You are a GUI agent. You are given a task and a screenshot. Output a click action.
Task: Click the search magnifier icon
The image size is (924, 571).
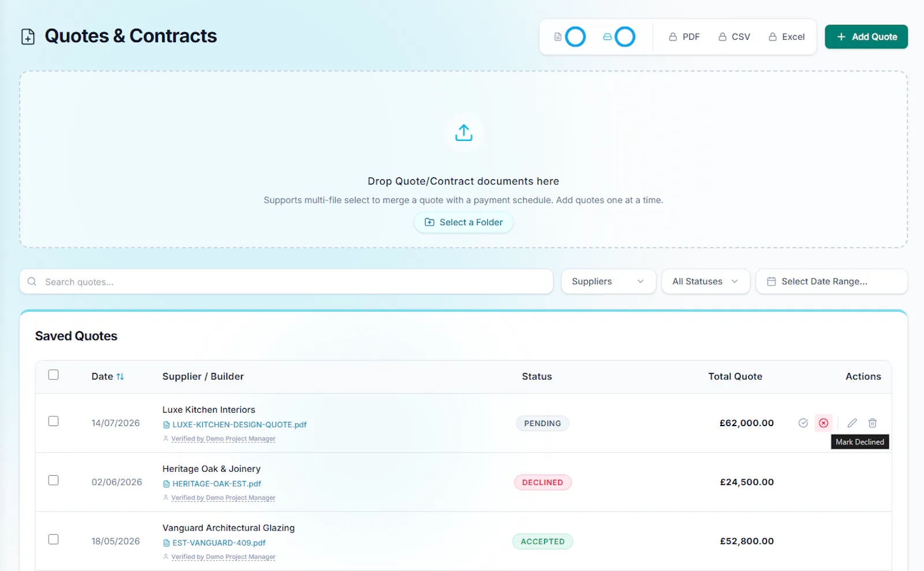32,282
